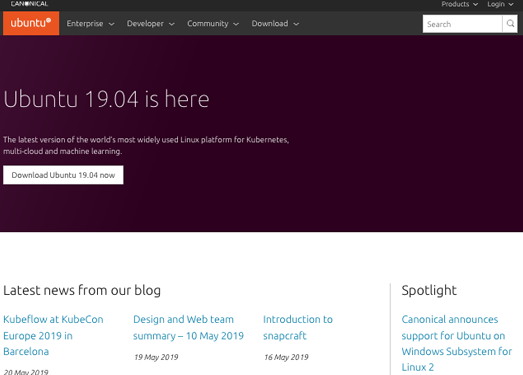Expand the Download menu chevron
Image resolution: width=523 pixels, height=375 pixels.
coord(296,24)
